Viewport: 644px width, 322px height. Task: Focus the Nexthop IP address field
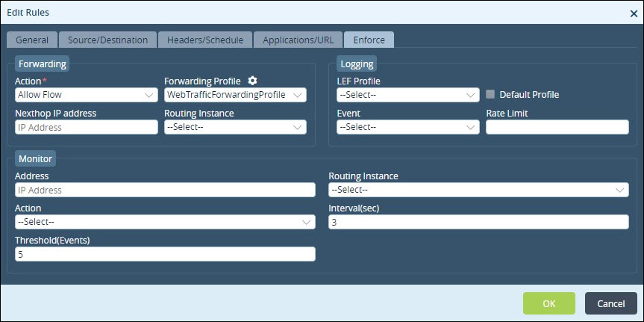point(87,127)
